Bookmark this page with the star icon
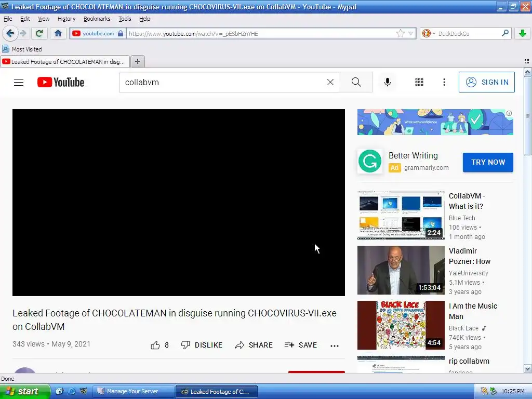This screenshot has height=399, width=532. pos(401,33)
